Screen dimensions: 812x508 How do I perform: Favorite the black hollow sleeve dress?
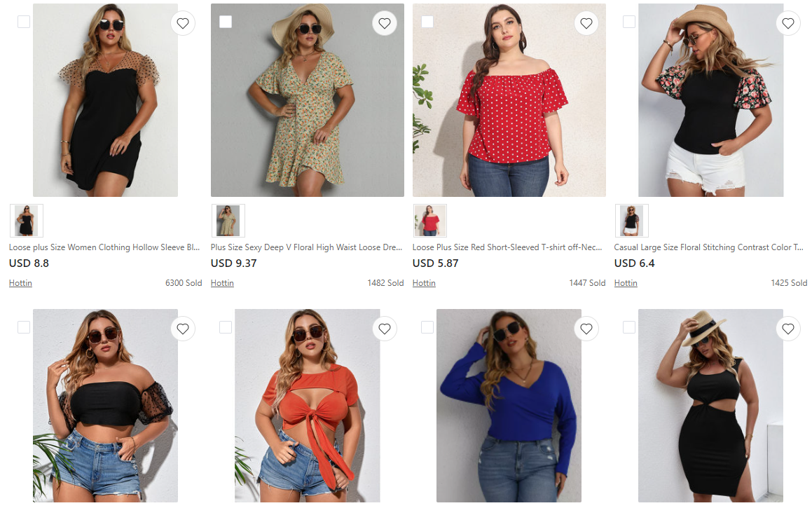183,23
